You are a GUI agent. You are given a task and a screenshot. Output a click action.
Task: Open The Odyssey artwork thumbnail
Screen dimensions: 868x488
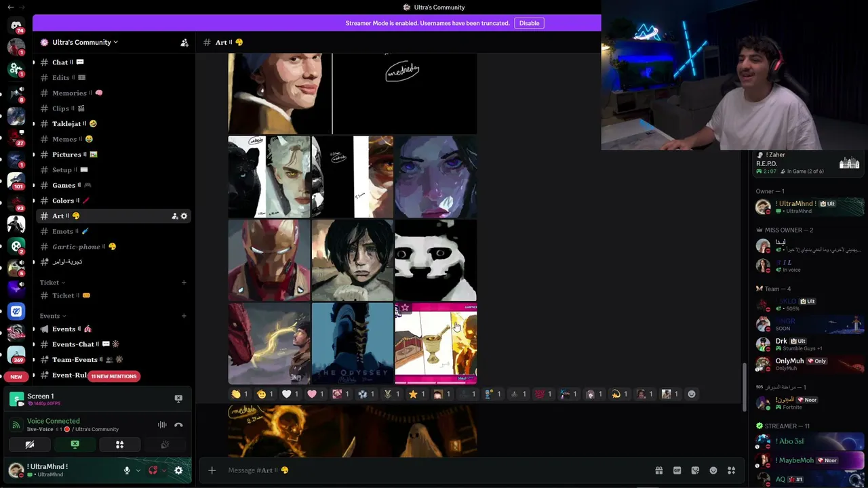[353, 344]
